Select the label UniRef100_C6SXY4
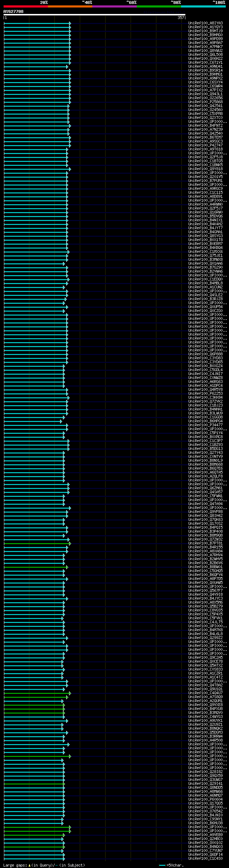This screenshot has width=229, height=868. (205, 82)
